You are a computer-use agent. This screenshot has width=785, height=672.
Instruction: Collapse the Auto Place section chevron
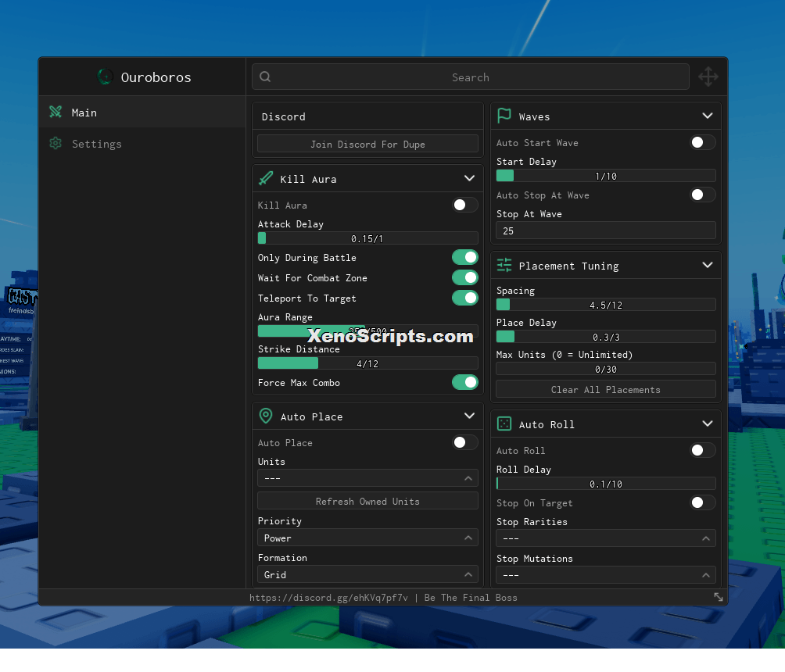469,416
